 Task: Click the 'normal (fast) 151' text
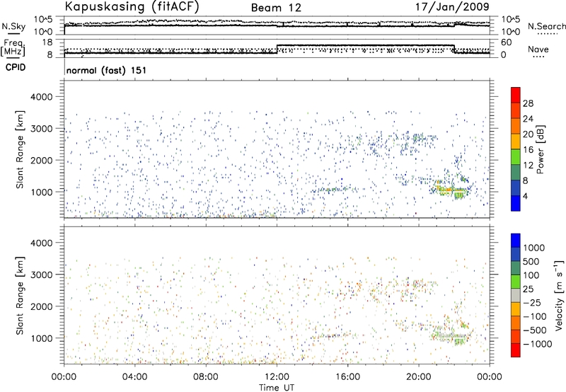[x=107, y=70]
